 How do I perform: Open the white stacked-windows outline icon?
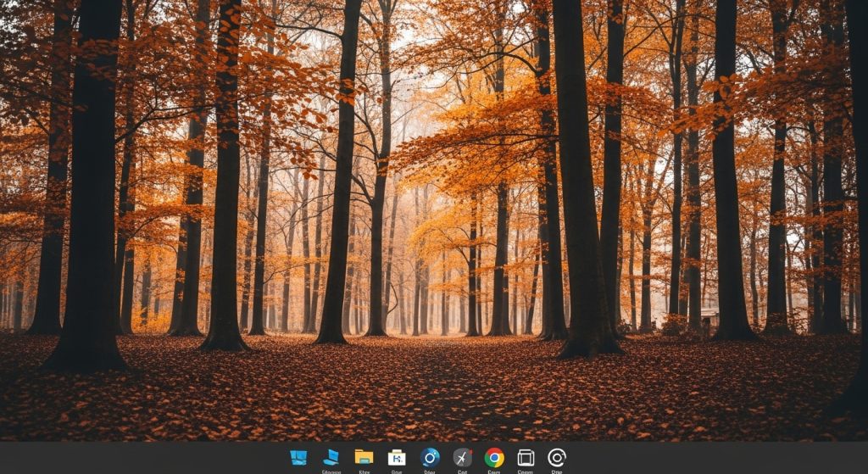pos(526,457)
